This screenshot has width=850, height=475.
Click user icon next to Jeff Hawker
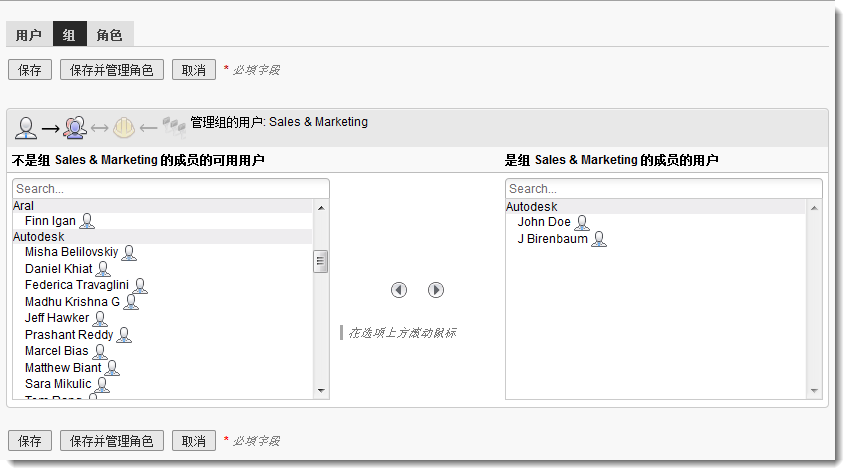[100, 319]
